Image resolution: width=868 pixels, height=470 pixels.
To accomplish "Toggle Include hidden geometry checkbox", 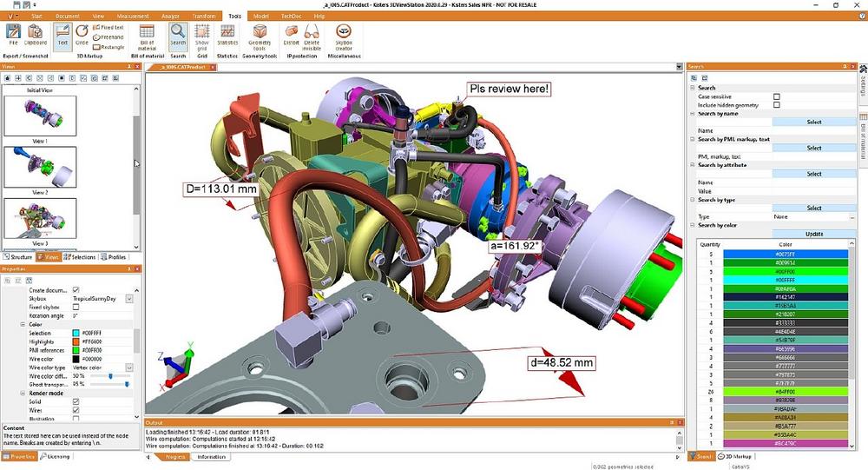I will [777, 105].
